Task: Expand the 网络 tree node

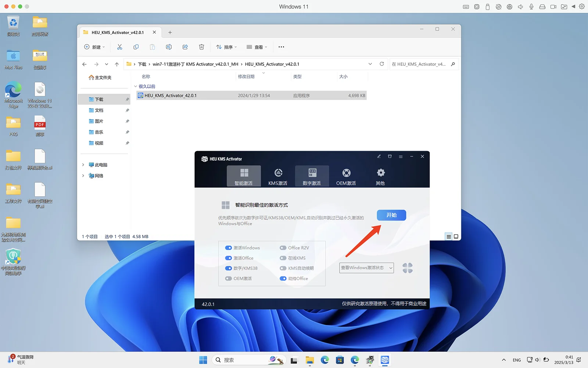Action: [x=83, y=176]
